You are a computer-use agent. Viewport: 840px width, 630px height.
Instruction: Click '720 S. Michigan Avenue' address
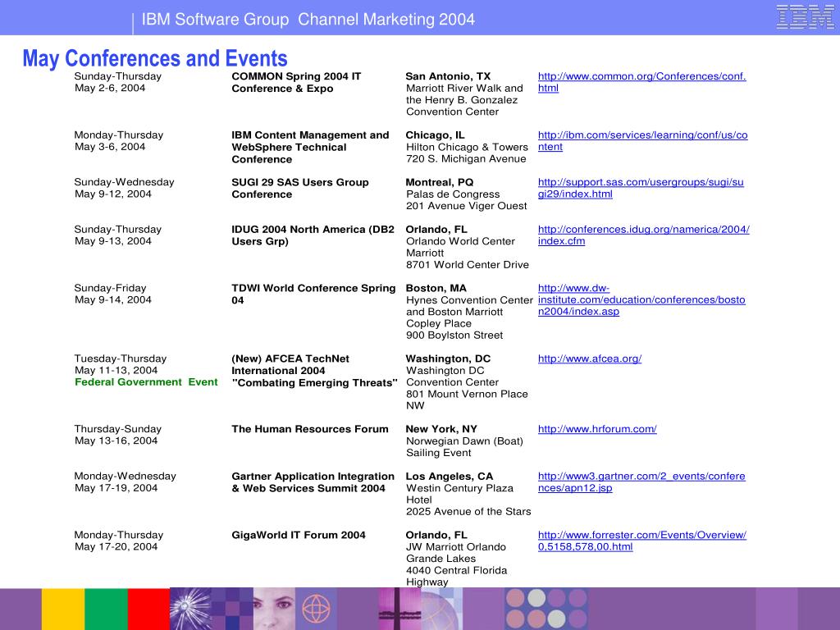tap(466, 158)
